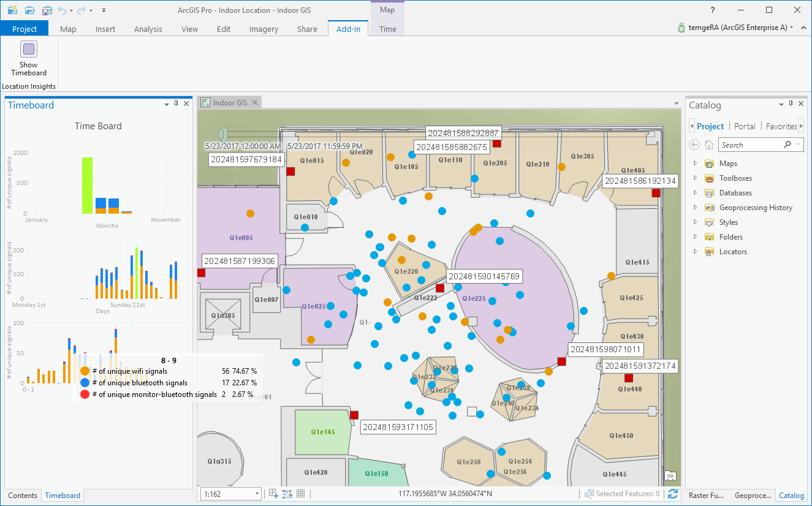Click red sensor marker labeled 202481590145769
This screenshot has height=506, width=812.
439,288
